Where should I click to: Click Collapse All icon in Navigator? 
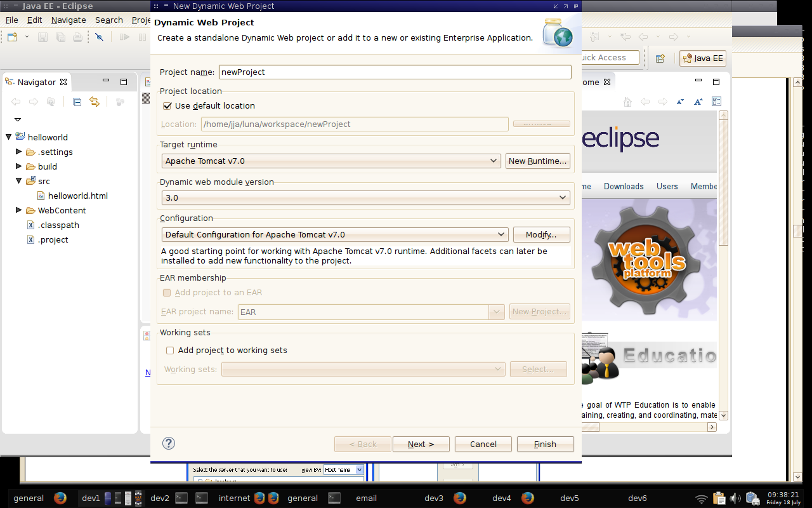point(77,102)
